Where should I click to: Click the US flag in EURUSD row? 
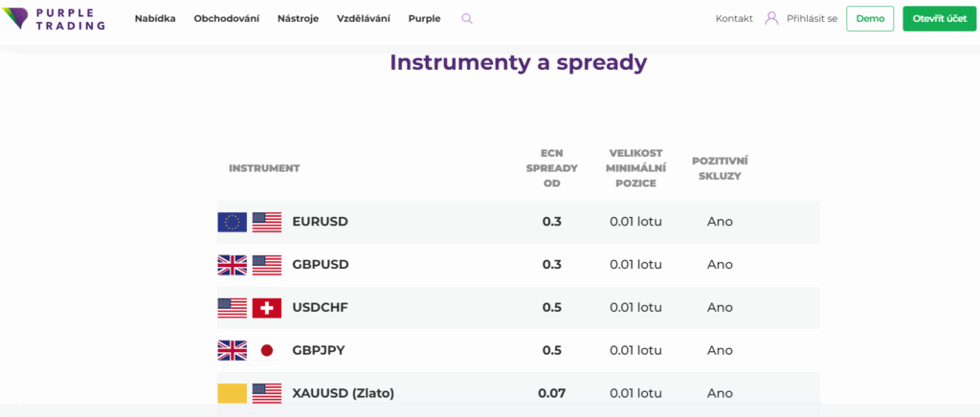[x=267, y=222]
